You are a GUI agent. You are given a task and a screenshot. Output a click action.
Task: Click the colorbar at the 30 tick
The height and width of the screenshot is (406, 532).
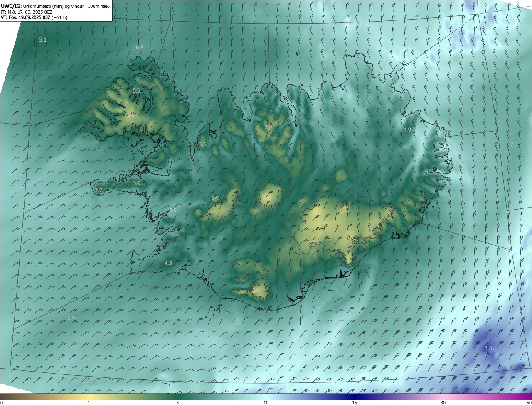443,403
